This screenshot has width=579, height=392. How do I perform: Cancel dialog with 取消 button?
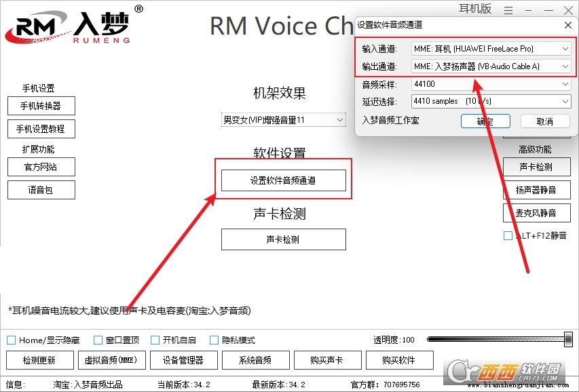pyautogui.click(x=545, y=121)
